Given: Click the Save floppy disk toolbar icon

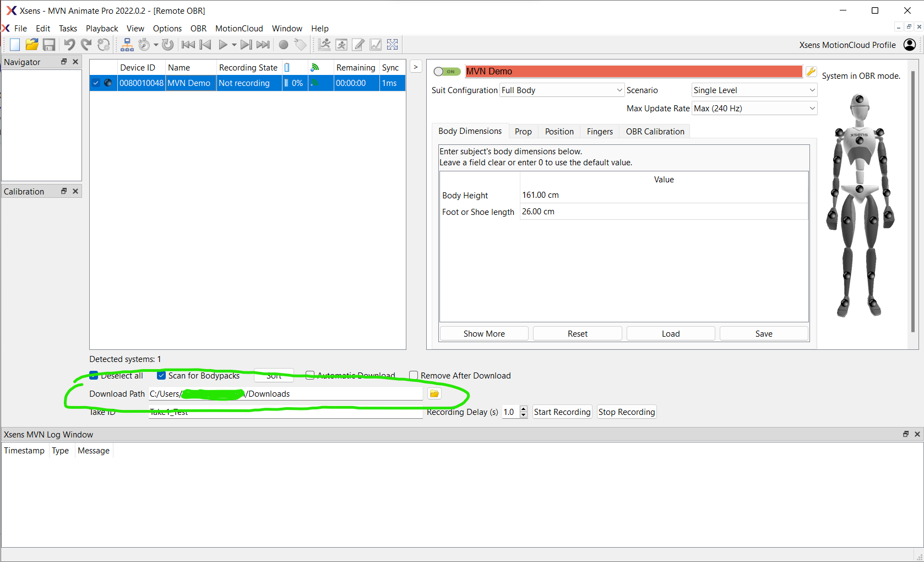Looking at the screenshot, I should (49, 45).
